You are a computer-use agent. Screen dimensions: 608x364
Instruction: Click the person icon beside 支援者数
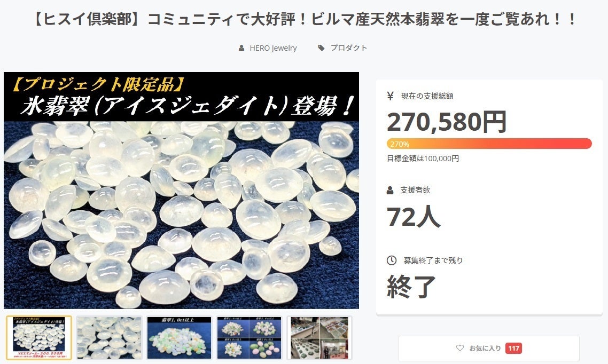[390, 190]
